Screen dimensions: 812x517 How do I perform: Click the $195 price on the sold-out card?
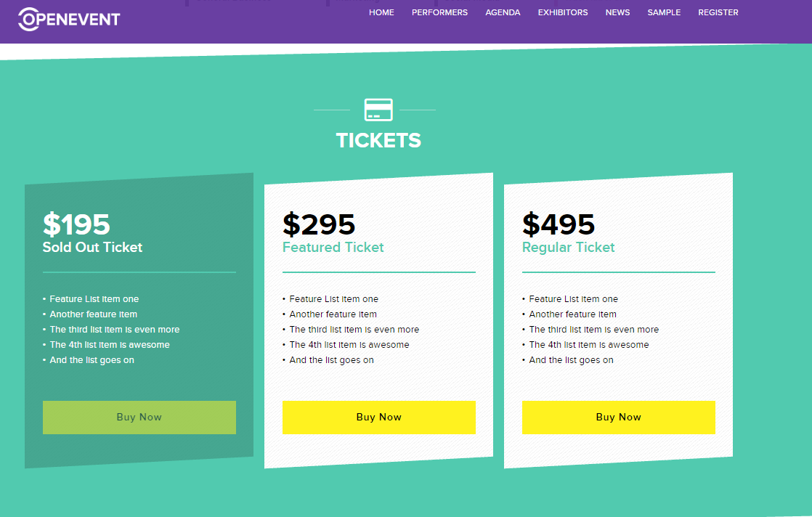tap(76, 224)
